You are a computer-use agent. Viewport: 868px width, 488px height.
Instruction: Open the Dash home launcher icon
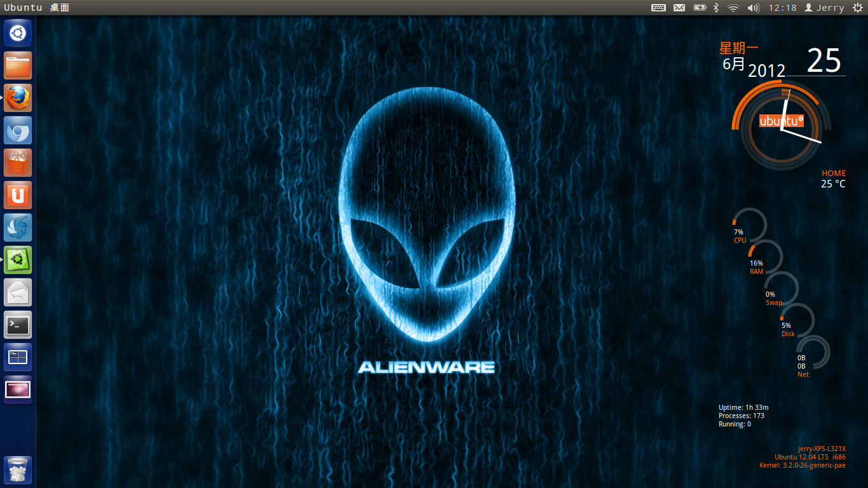18,33
